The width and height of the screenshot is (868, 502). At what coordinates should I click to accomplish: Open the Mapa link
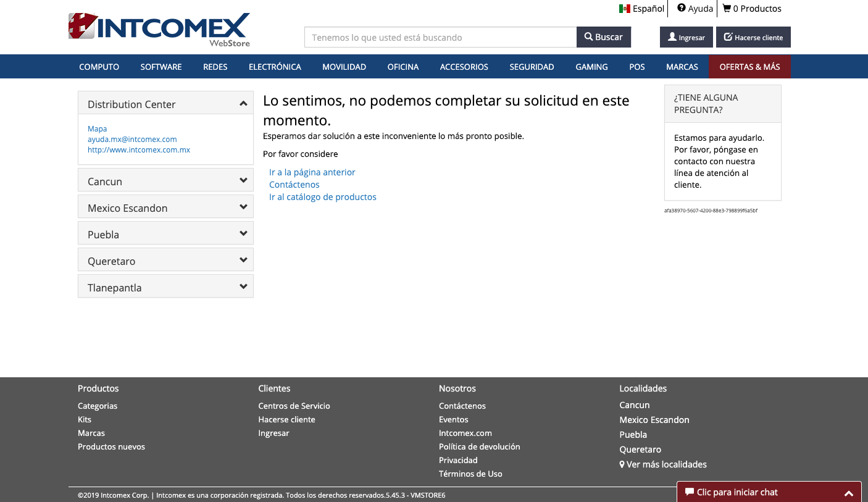(x=98, y=129)
